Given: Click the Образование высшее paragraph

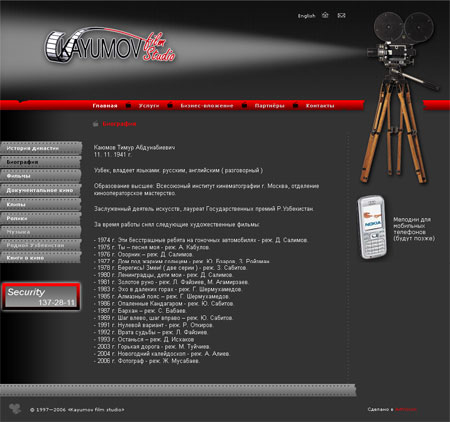Looking at the screenshot, I should coord(206,189).
